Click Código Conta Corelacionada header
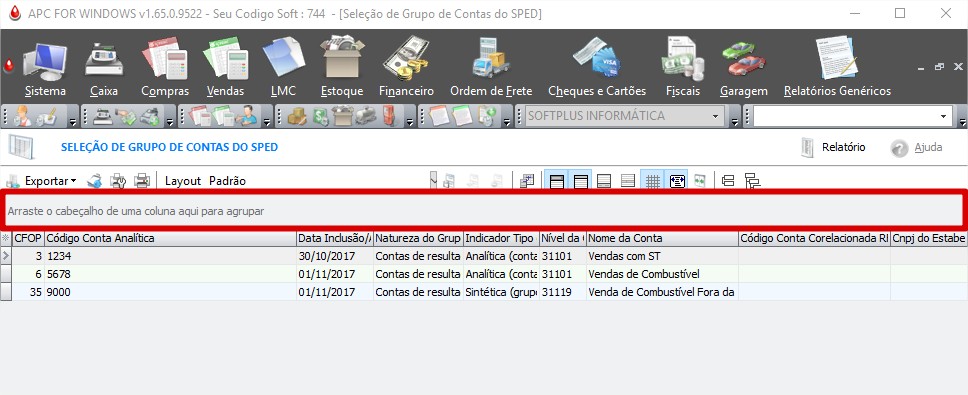968x395 pixels. coord(814,238)
